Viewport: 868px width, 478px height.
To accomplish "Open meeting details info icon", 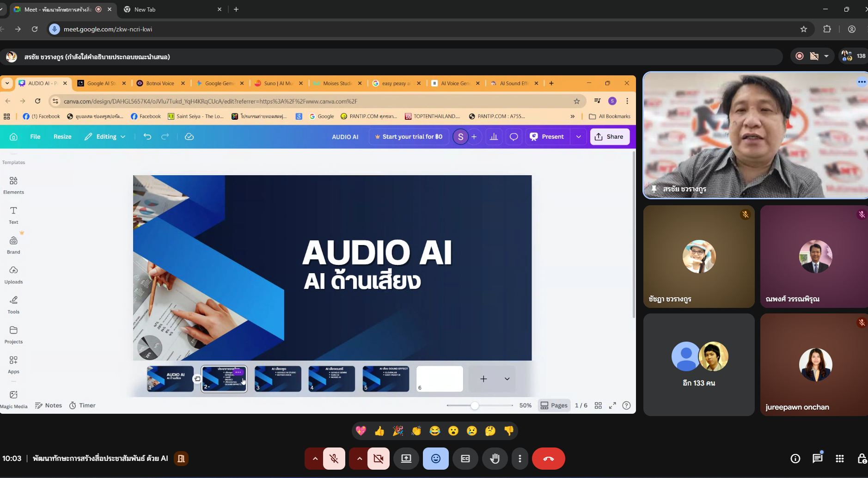I will pos(795,459).
